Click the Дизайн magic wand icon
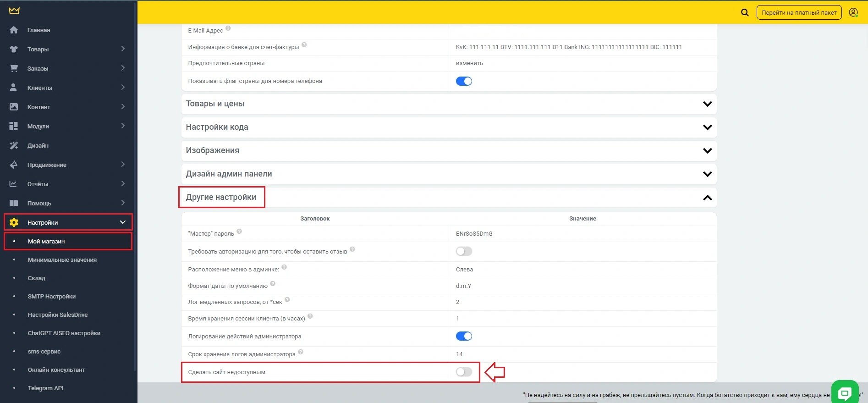Viewport: 868px width, 403px height. point(14,145)
